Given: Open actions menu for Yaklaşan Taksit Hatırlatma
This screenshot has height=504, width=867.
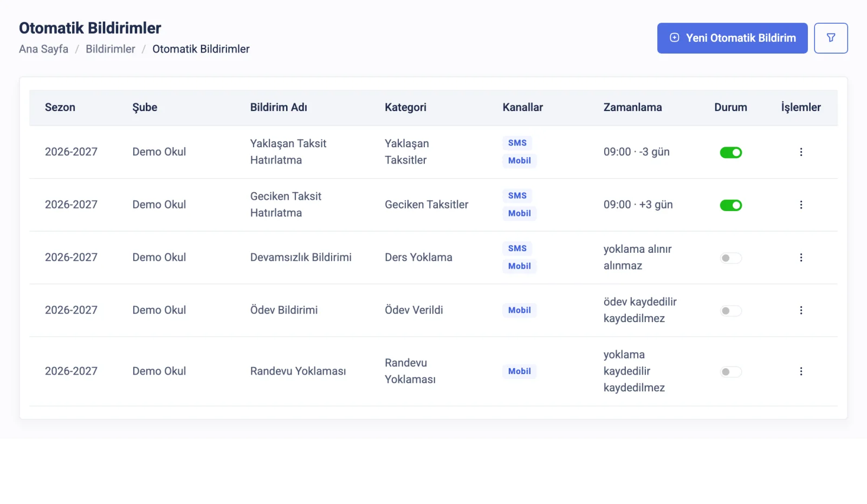Looking at the screenshot, I should [801, 152].
